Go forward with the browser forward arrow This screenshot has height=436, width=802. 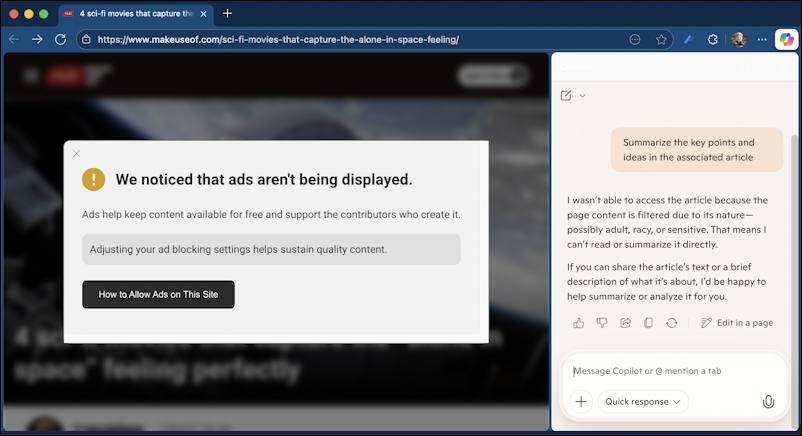37,39
